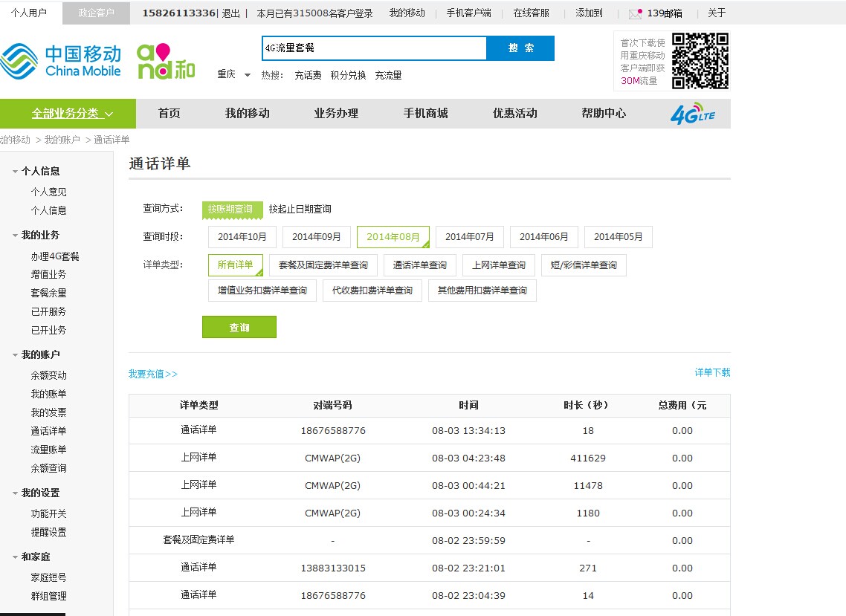Screen dimensions: 846x616
Task: Choose the 上网详单查询 detail type
Action: click(x=498, y=265)
